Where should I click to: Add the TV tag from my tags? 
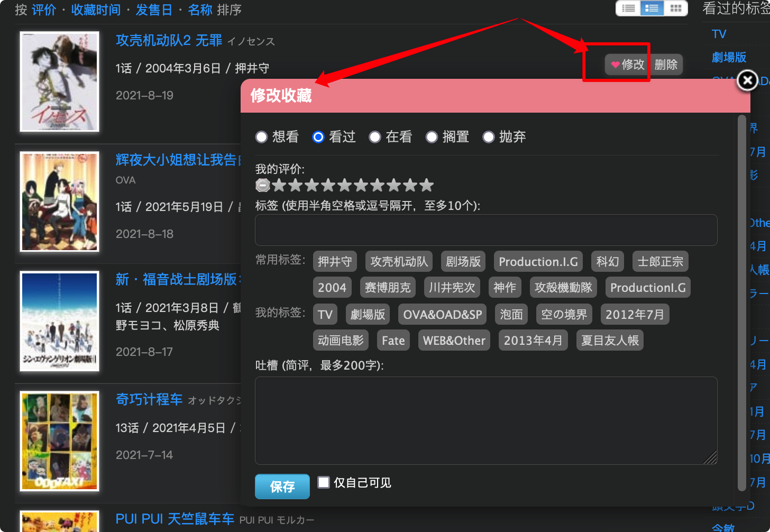(x=325, y=315)
